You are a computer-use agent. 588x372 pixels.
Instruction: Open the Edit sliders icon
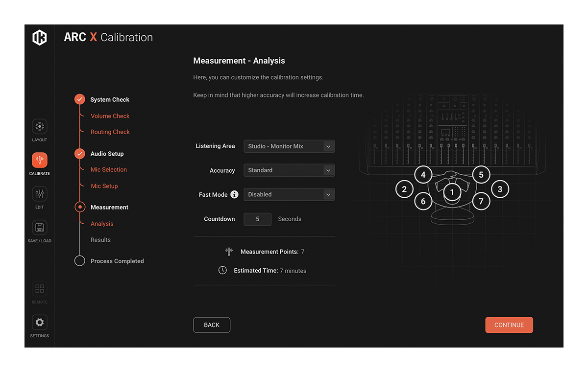tap(40, 194)
